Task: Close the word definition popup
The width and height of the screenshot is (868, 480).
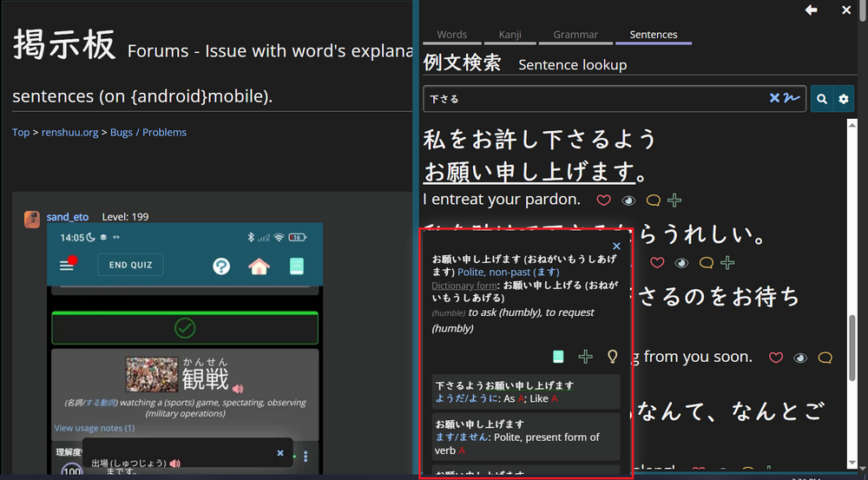Action: pos(616,246)
